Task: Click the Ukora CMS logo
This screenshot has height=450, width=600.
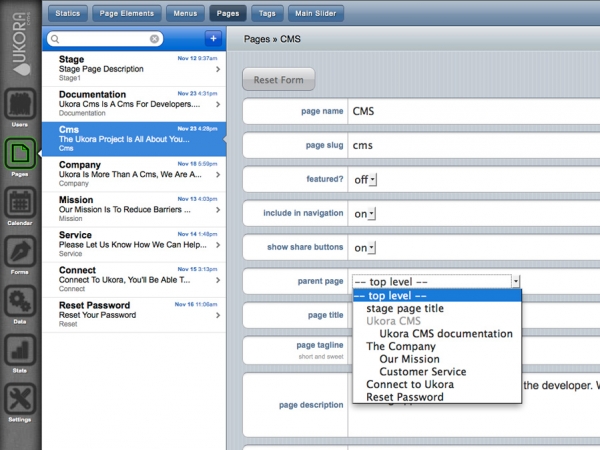Action: [21, 43]
